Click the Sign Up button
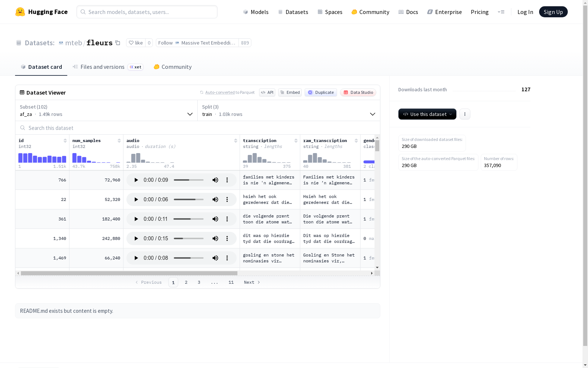 [x=553, y=12]
